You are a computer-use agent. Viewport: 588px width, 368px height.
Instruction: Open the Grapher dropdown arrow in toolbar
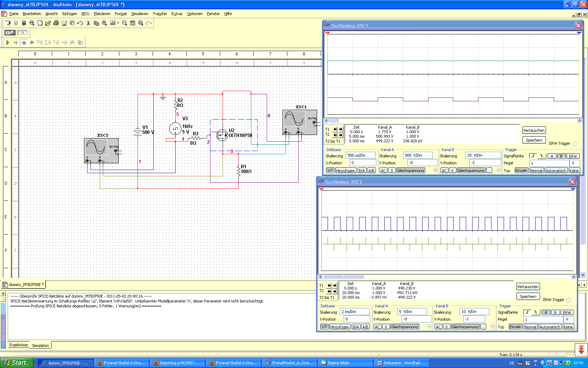coord(118,23)
